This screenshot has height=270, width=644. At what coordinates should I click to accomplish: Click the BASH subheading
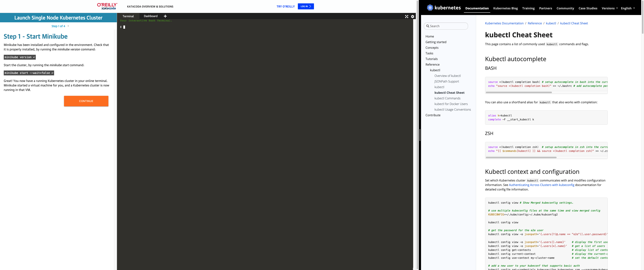[x=490, y=68]
